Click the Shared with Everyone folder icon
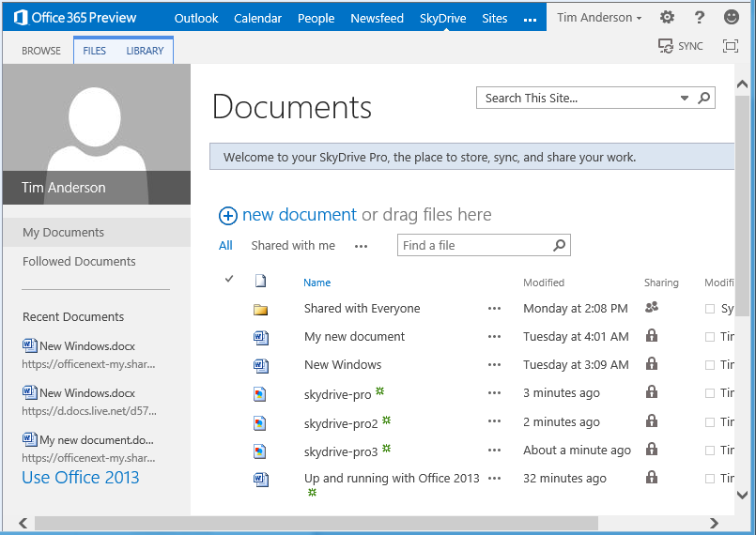Screen dimensions: 756x535 point(260,309)
